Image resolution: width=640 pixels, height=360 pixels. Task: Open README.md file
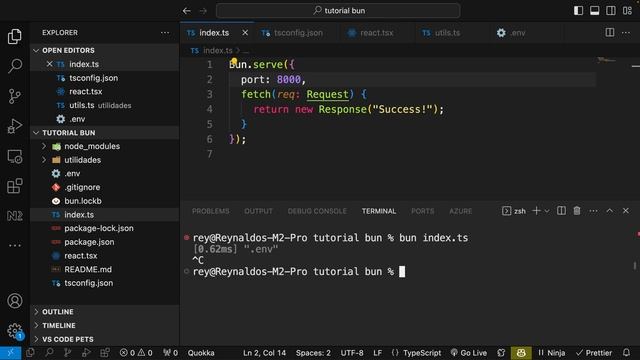(104, 269)
